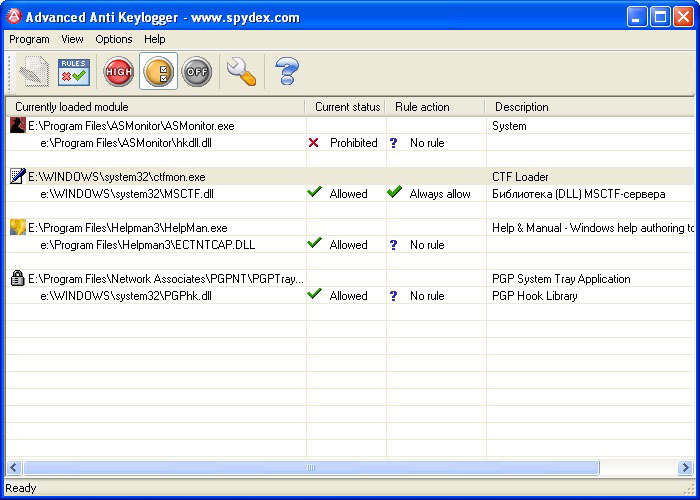Screen dimensions: 700x500
Task: Click the Библиотека (DLL) MSCTF-сервера description
Action: (579, 194)
